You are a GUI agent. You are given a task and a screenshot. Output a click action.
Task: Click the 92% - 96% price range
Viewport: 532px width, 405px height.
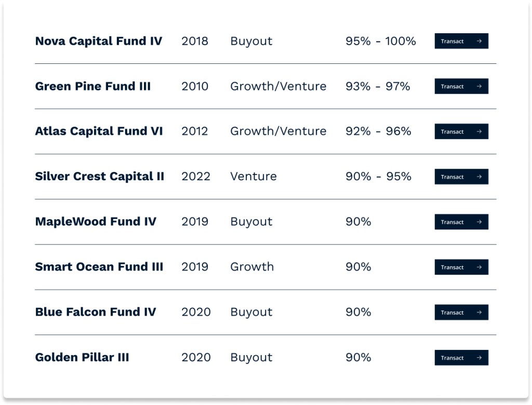(378, 131)
